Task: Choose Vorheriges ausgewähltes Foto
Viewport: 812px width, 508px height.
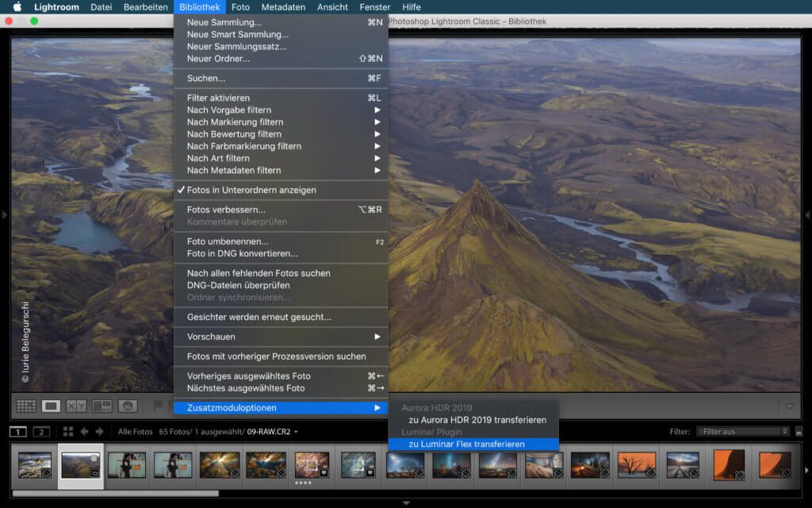Action: 282,376
